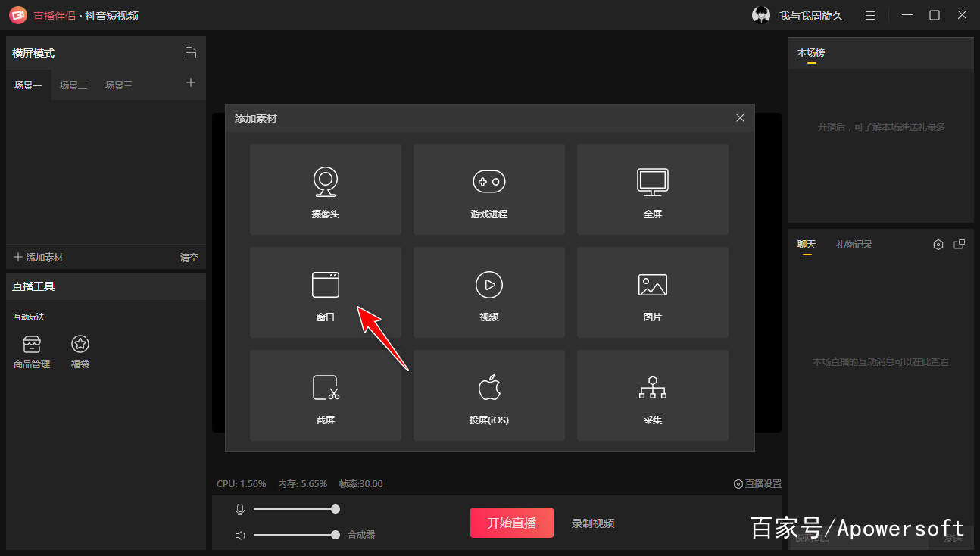
Task: Add a 视频 video source
Action: (x=489, y=292)
